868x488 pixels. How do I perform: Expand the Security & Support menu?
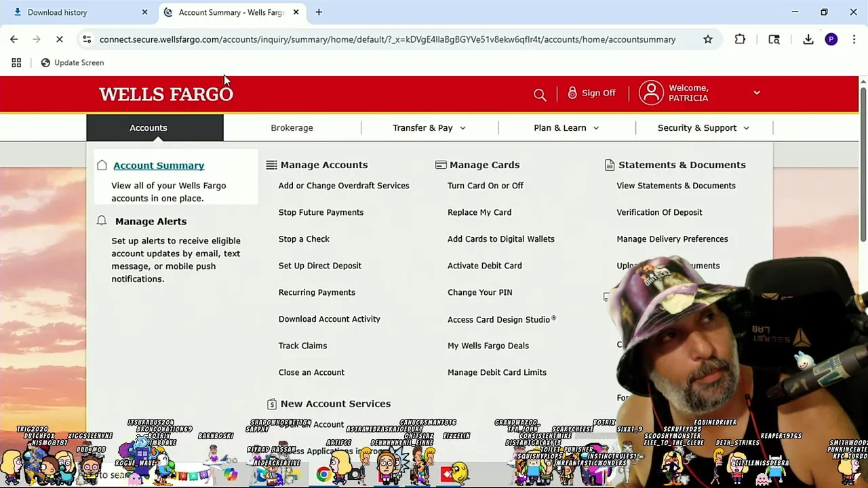703,127
